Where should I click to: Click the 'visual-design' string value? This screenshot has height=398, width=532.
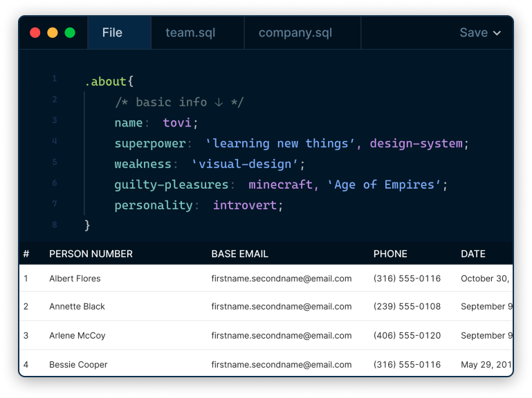click(245, 164)
